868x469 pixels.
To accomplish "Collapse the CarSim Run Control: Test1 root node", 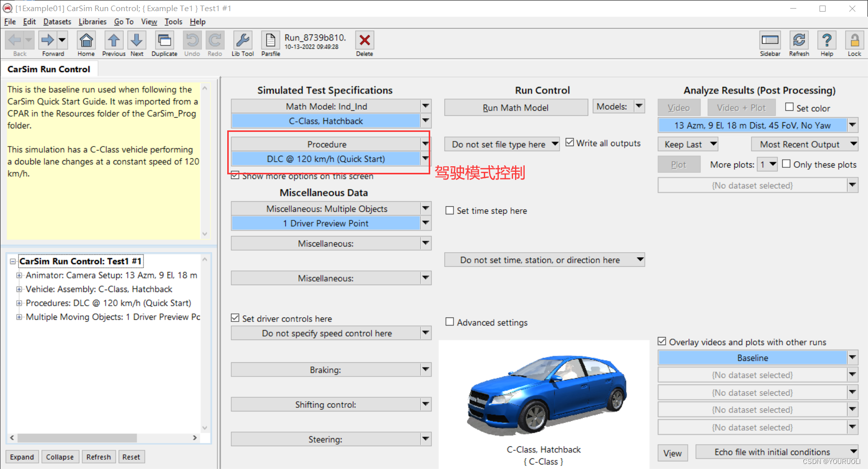I will pos(13,261).
